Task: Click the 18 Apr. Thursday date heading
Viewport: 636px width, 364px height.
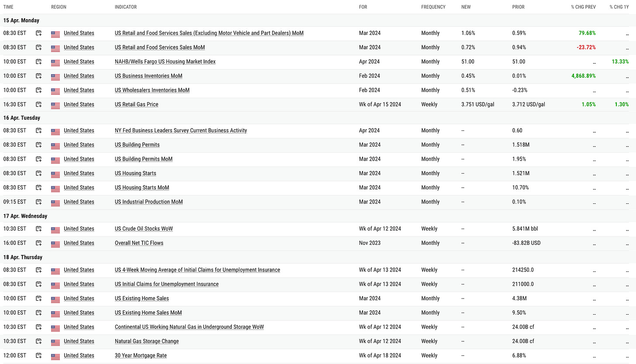Action: pyautogui.click(x=23, y=257)
